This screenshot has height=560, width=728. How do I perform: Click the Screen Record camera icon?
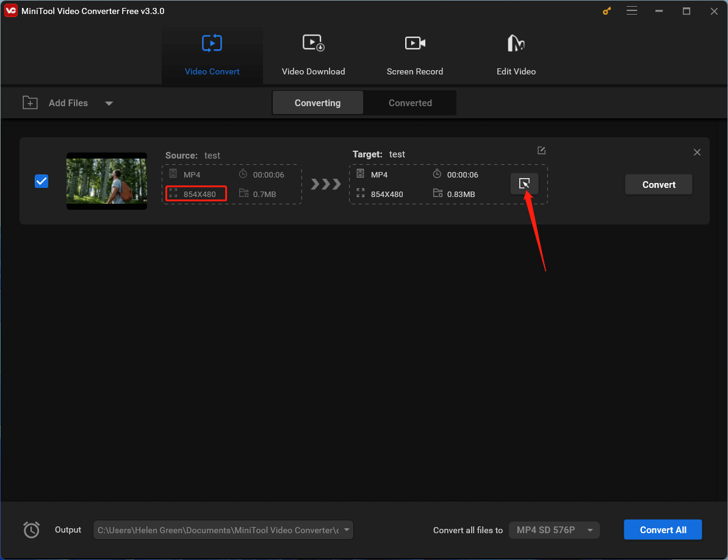pos(415,43)
